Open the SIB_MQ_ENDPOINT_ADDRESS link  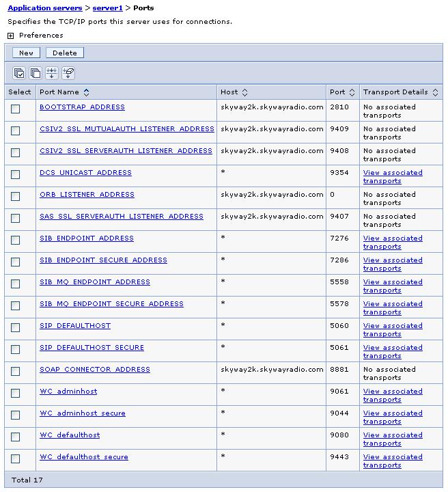[x=95, y=282]
